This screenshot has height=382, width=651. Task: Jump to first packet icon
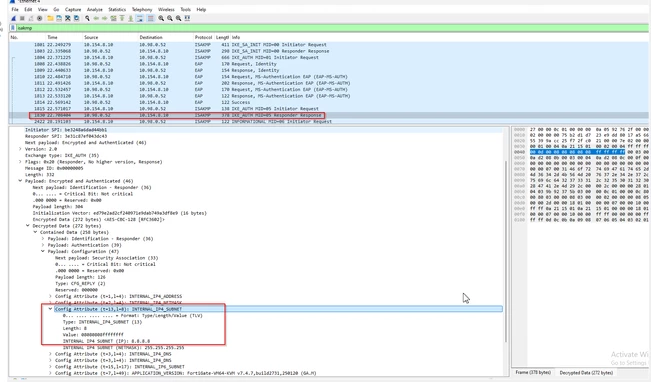122,18
